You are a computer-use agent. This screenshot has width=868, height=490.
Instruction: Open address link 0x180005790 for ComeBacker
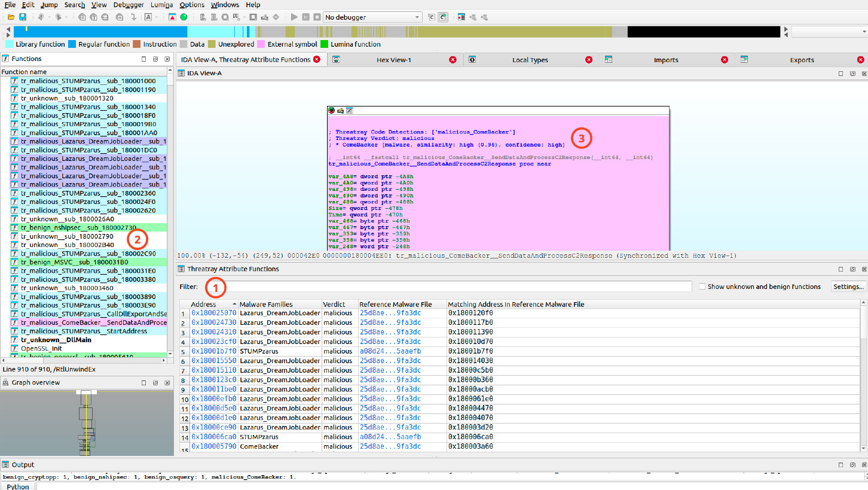coord(213,446)
